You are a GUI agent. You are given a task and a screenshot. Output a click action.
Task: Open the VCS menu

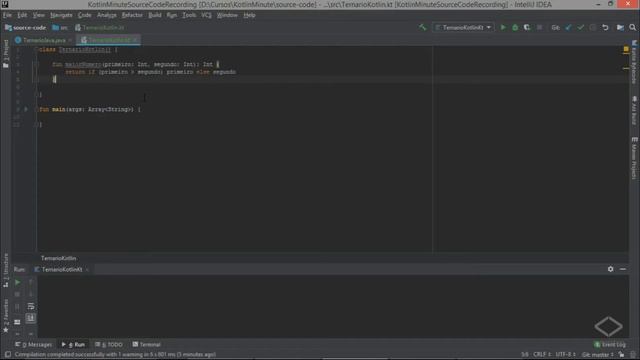click(207, 15)
